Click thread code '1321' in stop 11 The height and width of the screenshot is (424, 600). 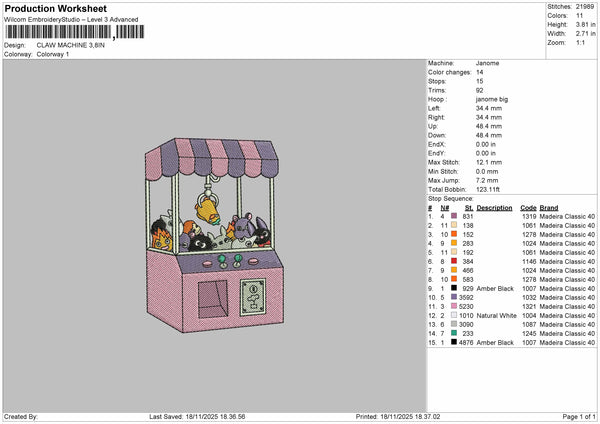pos(529,307)
